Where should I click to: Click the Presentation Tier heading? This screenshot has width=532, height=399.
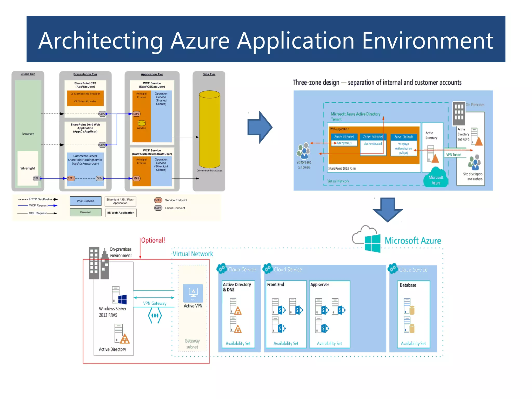point(85,74)
